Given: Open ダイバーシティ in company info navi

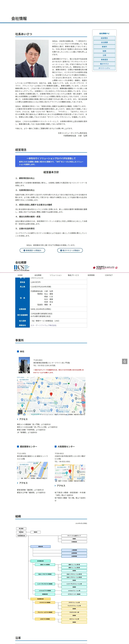Looking at the screenshot, I should click(104, 68).
